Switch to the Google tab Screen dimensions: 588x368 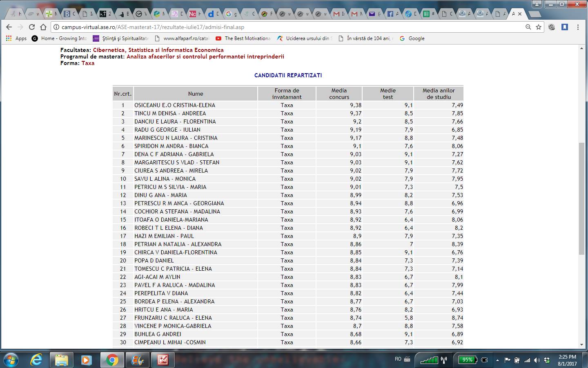(231, 13)
